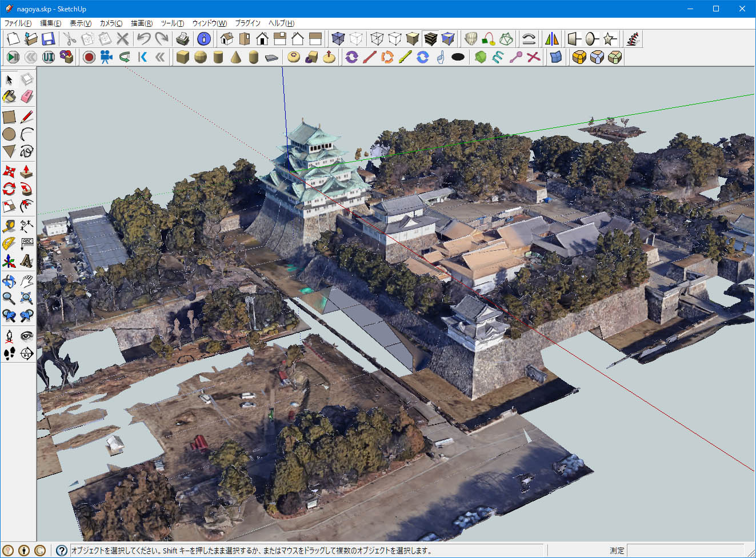756x558 pixels.
Task: Insert a sphere solid shape
Action: pos(200,57)
